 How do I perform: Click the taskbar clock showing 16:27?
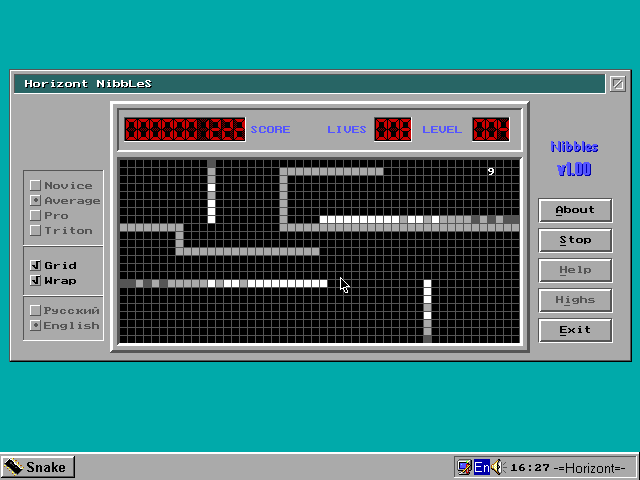[x=530, y=467]
